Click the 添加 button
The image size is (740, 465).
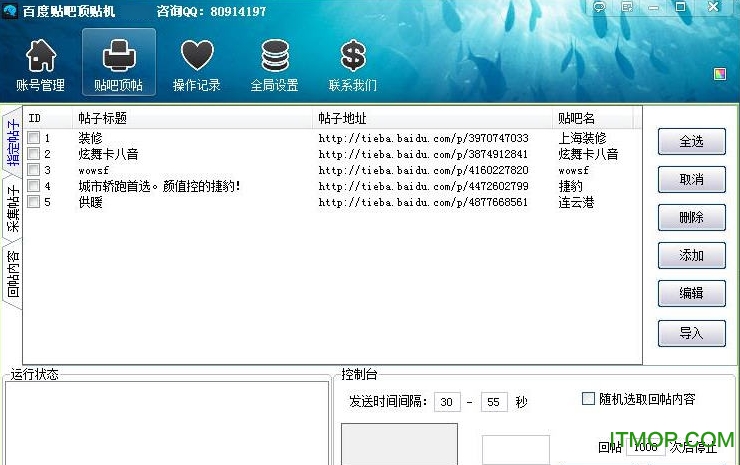[691, 255]
